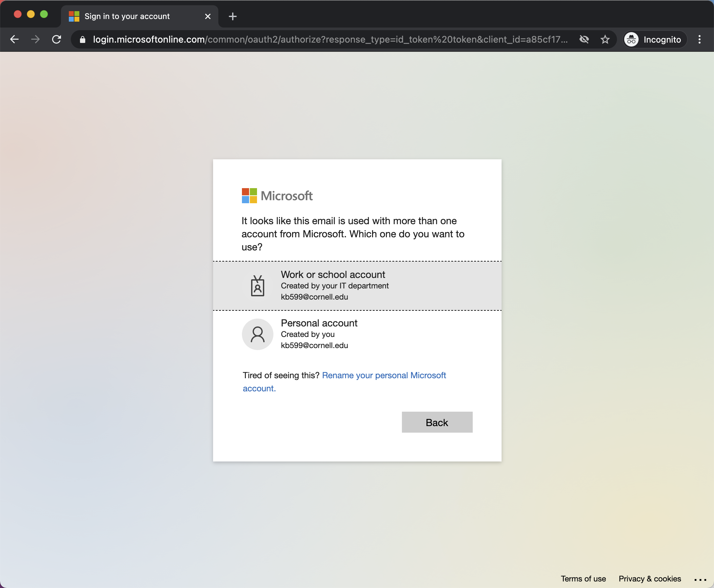Click the Microsoft logo in the dialog

[277, 196]
